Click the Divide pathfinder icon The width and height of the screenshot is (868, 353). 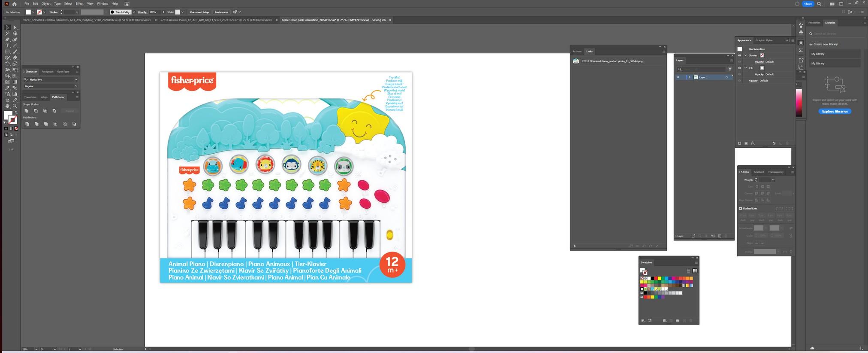(27, 124)
